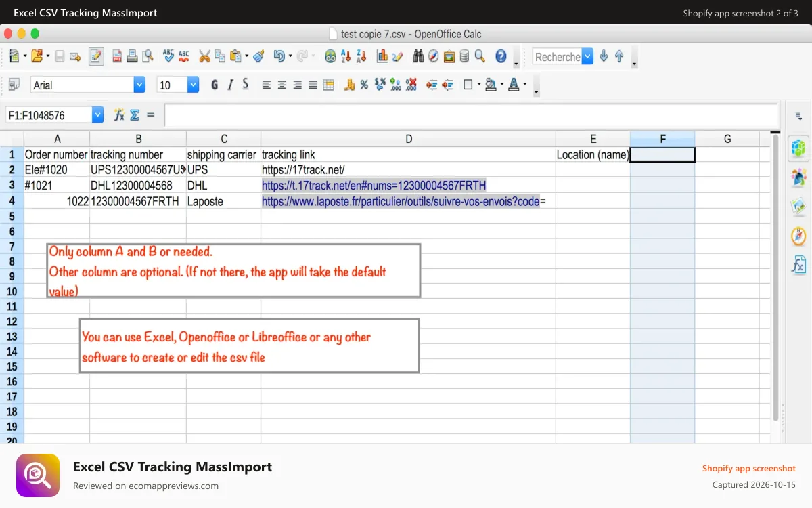Viewport: 812px width, 508px height.
Task: Click the Cut scissors icon
Action: (204, 56)
